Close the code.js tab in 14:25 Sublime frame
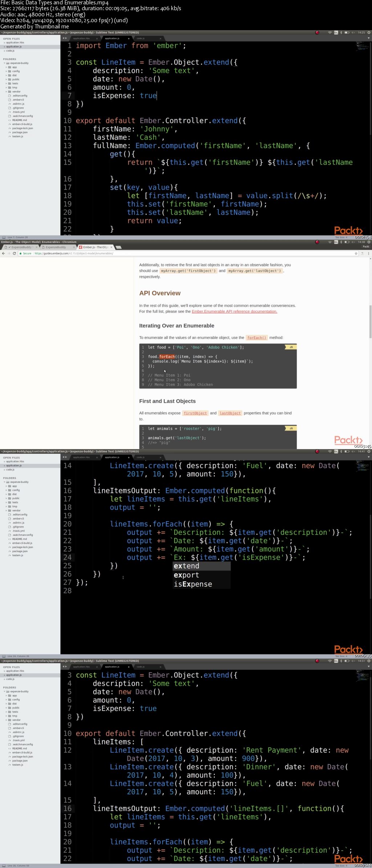Screen dimensions: 372x868 [160, 38]
